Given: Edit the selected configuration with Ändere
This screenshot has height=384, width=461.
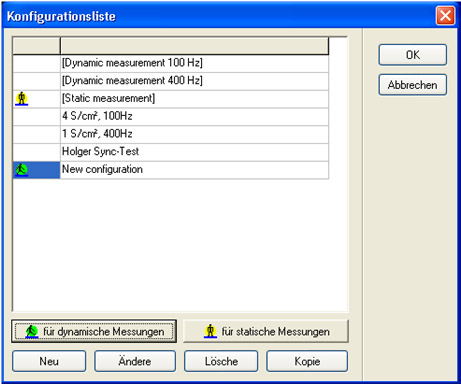Looking at the screenshot, I should coord(135,361).
